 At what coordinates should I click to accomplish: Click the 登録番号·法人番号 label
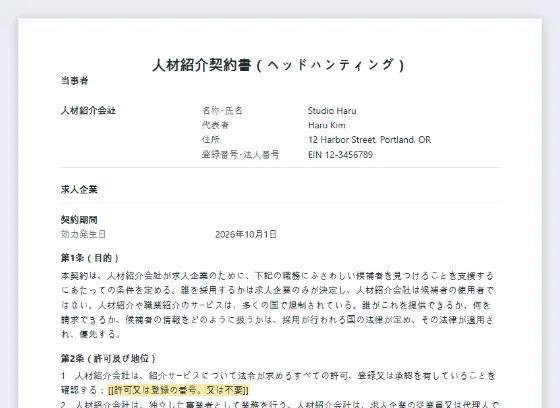(240, 154)
